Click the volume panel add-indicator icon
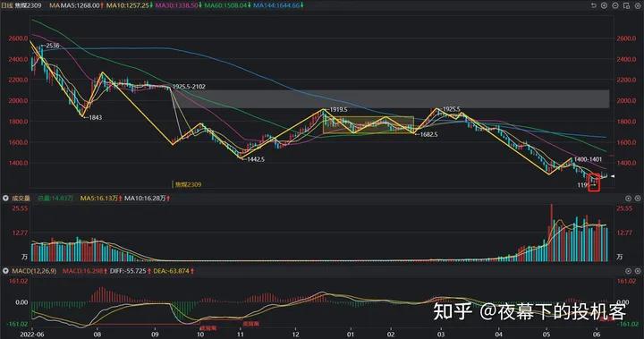This screenshot has width=644, height=339. point(629,198)
